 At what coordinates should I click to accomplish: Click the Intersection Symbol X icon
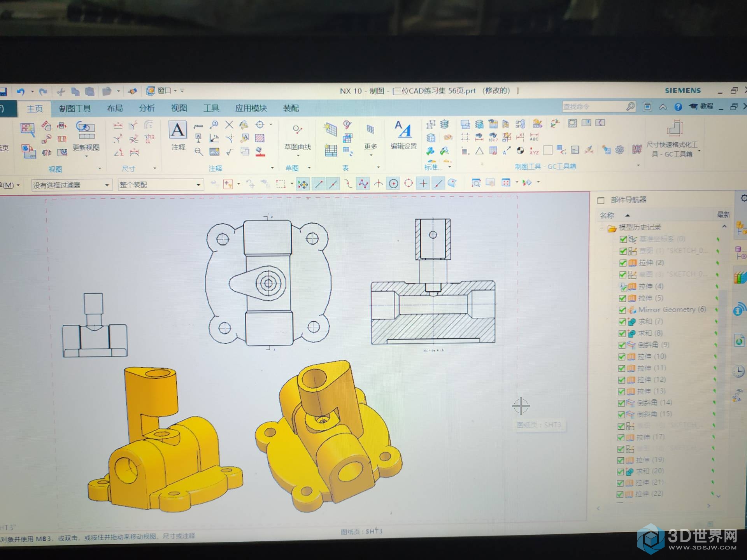click(x=229, y=124)
